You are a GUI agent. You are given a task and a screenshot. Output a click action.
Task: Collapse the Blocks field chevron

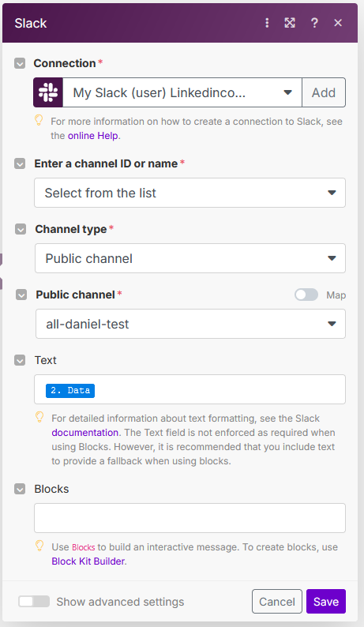(20, 489)
